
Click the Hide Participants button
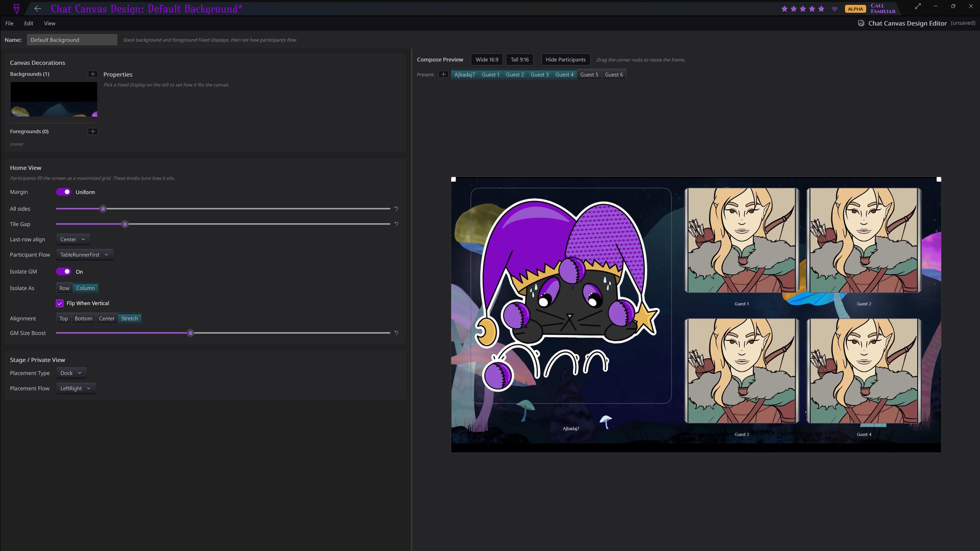coord(566,60)
